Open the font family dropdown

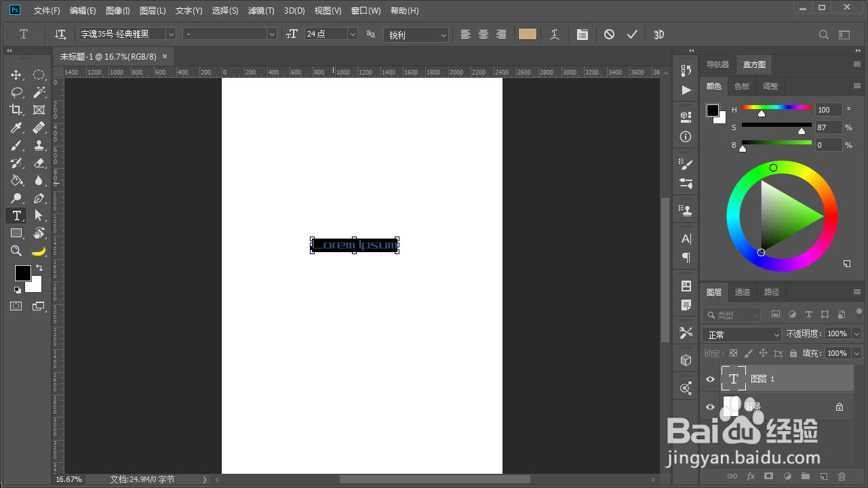click(171, 34)
